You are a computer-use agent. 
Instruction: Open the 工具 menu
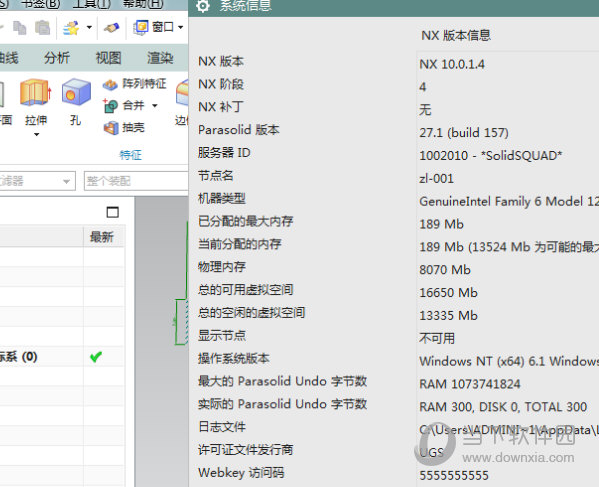click(91, 4)
